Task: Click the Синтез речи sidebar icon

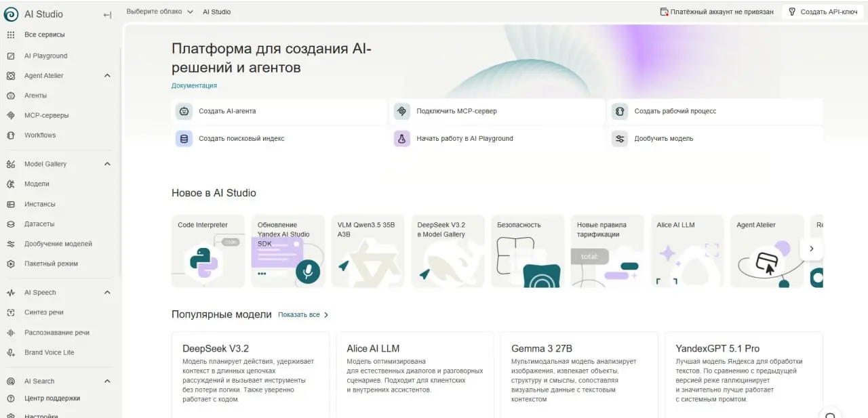Action: tap(10, 312)
